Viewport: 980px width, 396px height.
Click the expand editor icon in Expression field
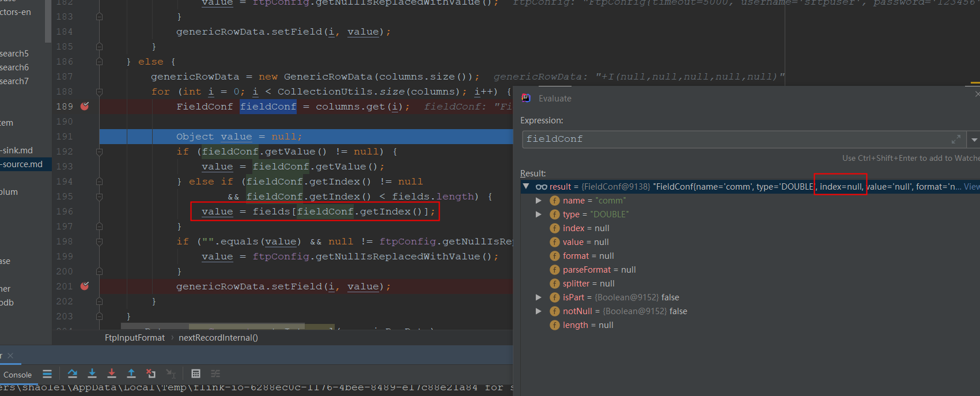click(x=956, y=139)
